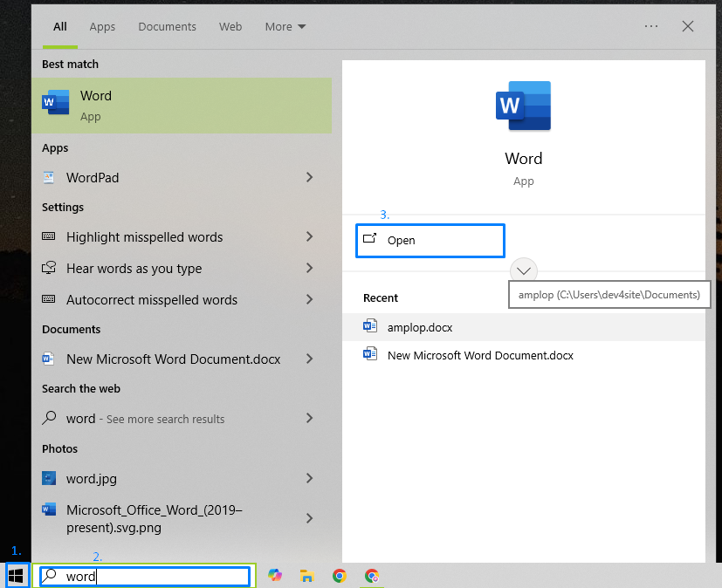722x588 pixels.
Task: Click the large Word icon in preview pane
Action: [x=523, y=106]
